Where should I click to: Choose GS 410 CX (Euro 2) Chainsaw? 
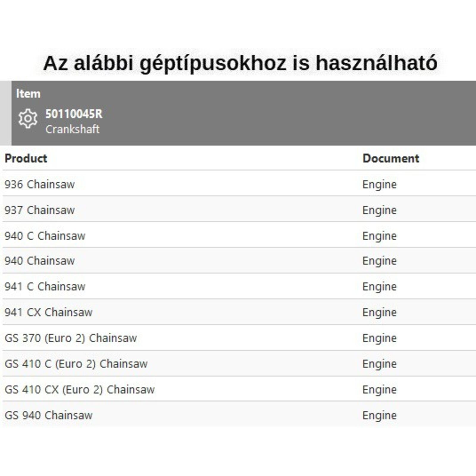(80, 390)
